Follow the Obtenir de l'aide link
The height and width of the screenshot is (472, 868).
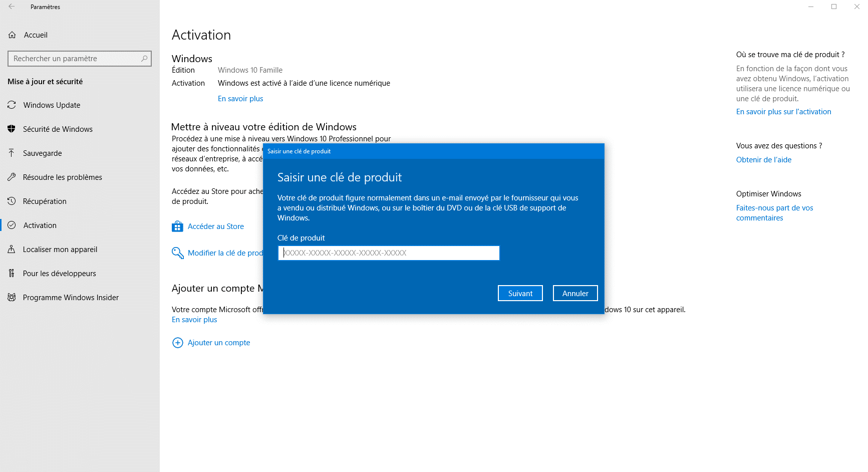coord(763,160)
